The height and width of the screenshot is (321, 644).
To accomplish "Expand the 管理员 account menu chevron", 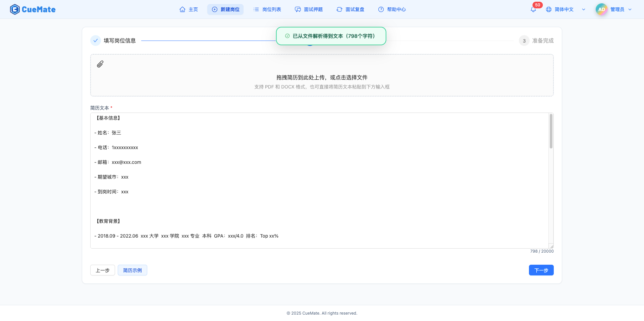I will 630,9.
